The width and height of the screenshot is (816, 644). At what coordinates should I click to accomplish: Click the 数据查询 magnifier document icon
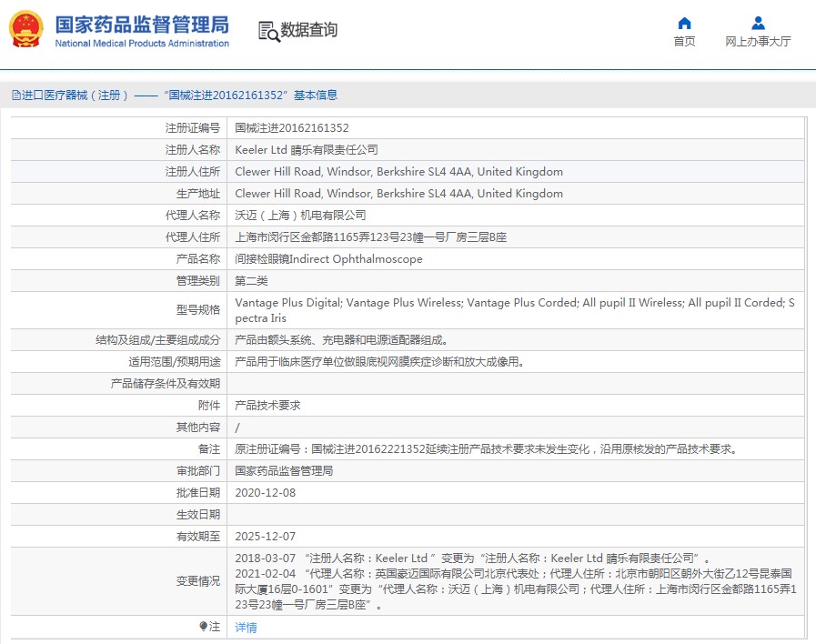pyautogui.click(x=268, y=31)
